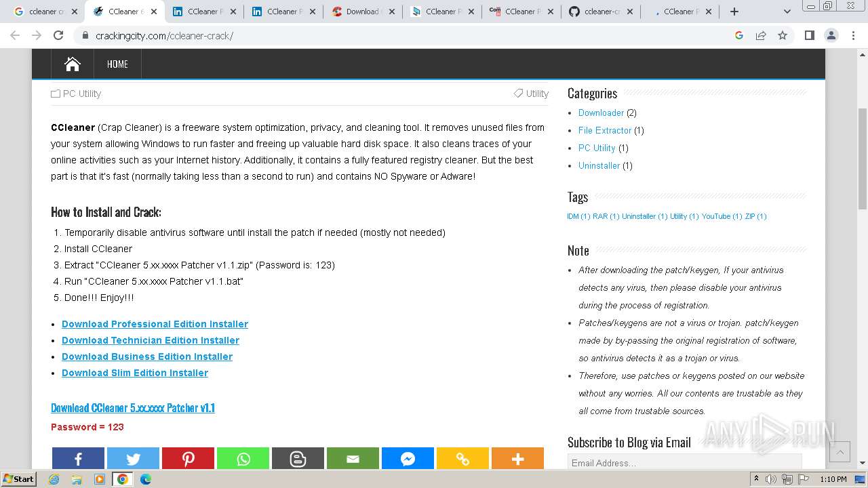Open Microsoft Edge from taskbar
Viewport: 868px width, 488px height.
pyautogui.click(x=145, y=479)
